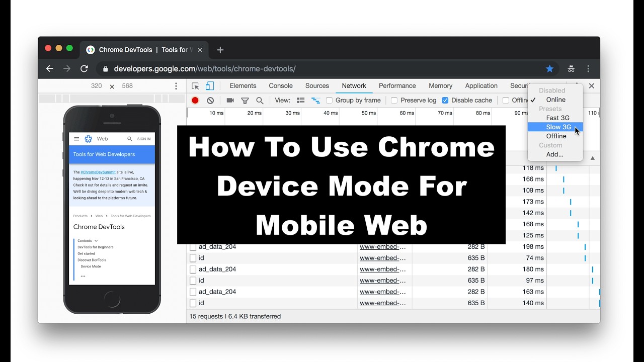
Task: Open #ChromeDevSummit link in phone preview
Action: pyautogui.click(x=98, y=172)
